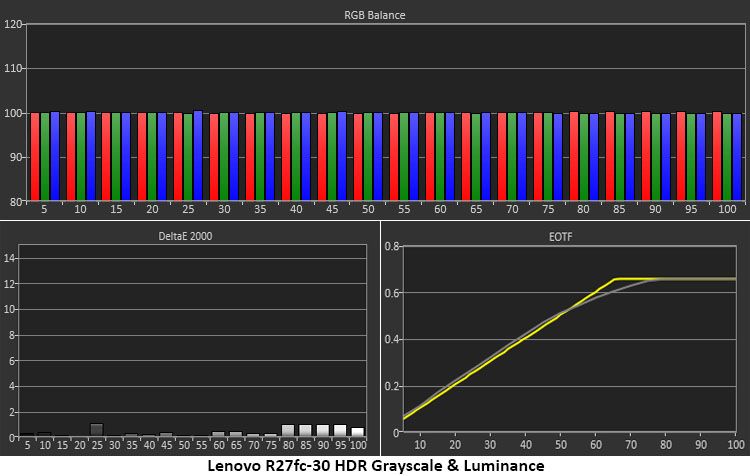Image resolution: width=750 pixels, height=476 pixels.
Task: Click the EOTF chart title
Action: 561,237
